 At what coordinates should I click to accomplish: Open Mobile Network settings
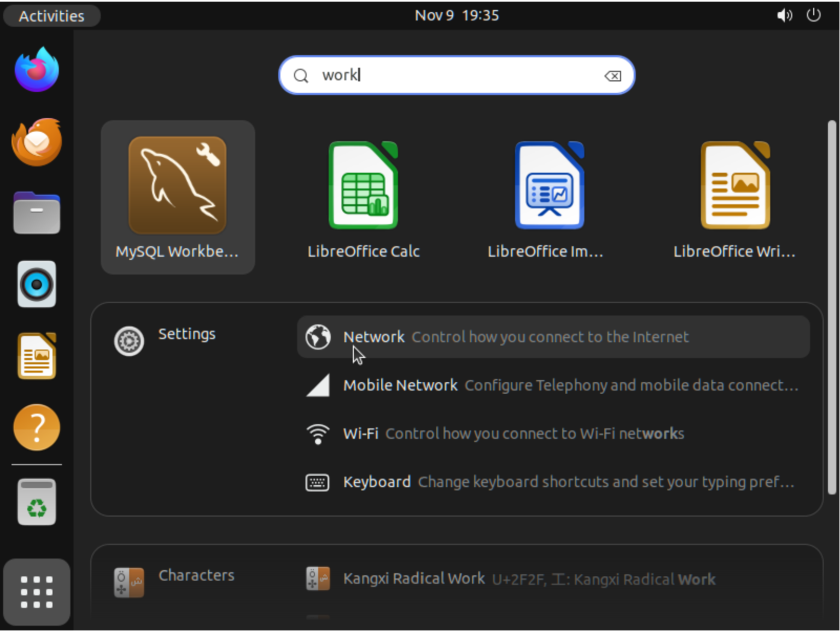tap(552, 385)
